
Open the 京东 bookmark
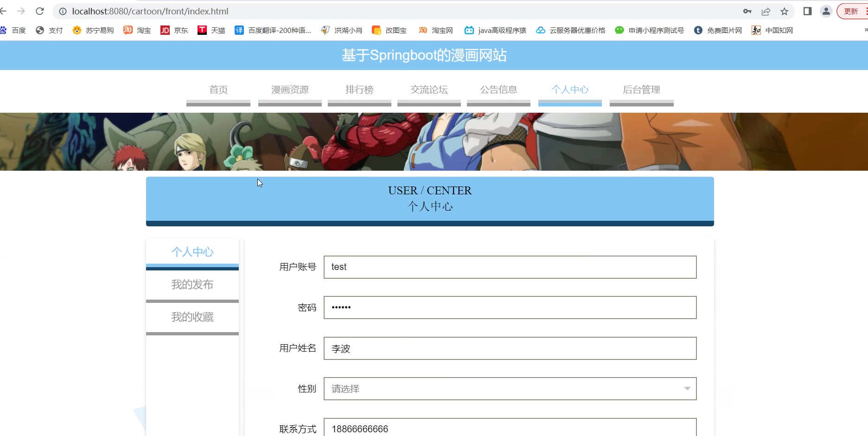pos(174,30)
